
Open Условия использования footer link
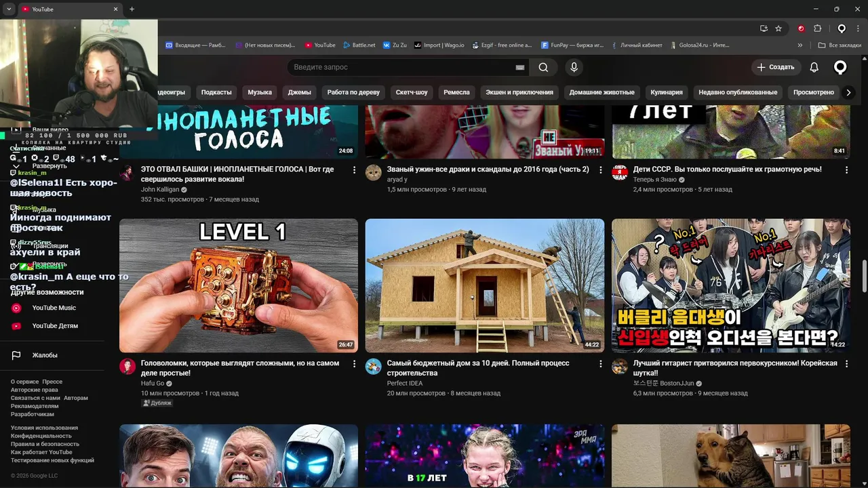click(x=44, y=428)
